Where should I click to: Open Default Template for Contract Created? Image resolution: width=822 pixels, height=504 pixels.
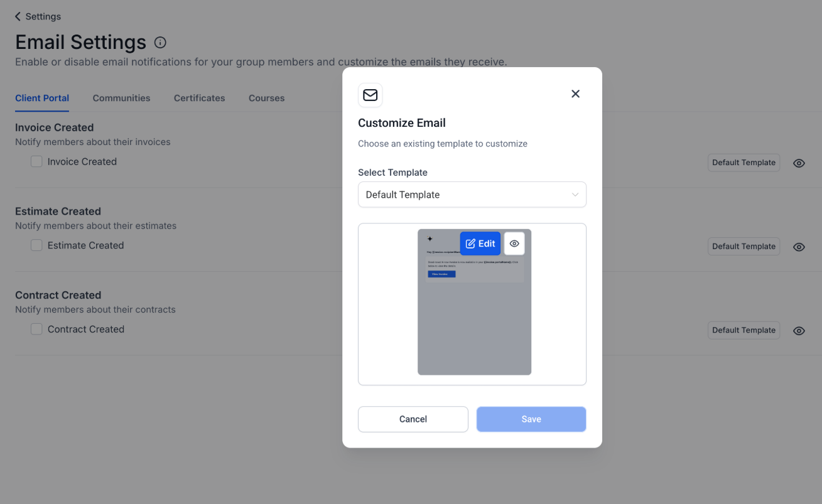744,330
